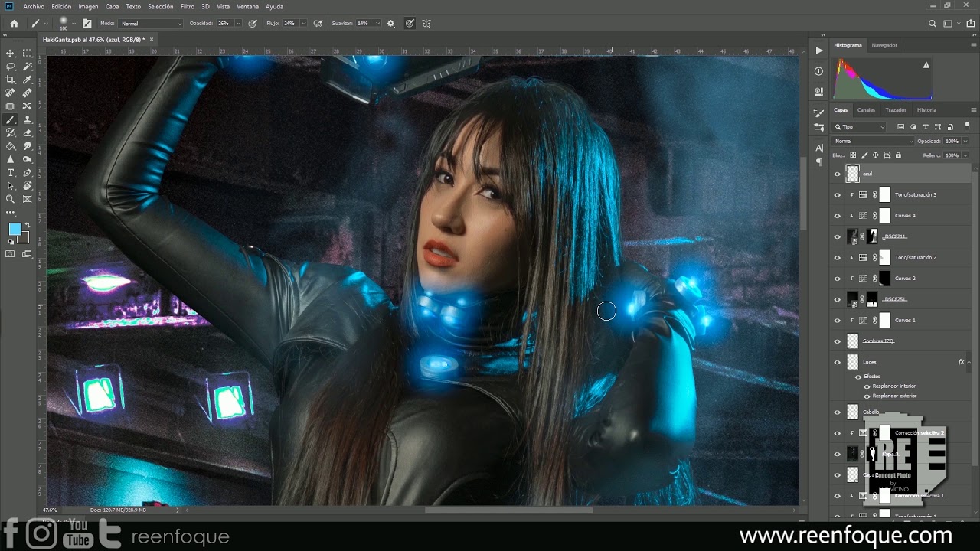Switch to the Canales tab

pos(866,109)
